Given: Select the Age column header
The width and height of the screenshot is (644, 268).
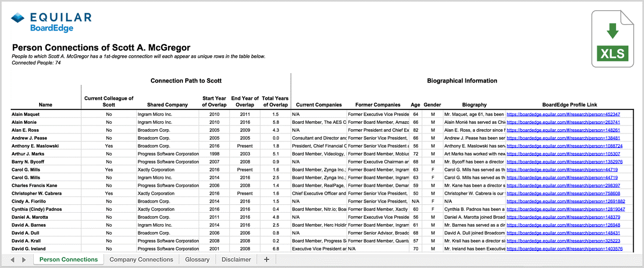Looking at the screenshot, I should coord(415,105).
